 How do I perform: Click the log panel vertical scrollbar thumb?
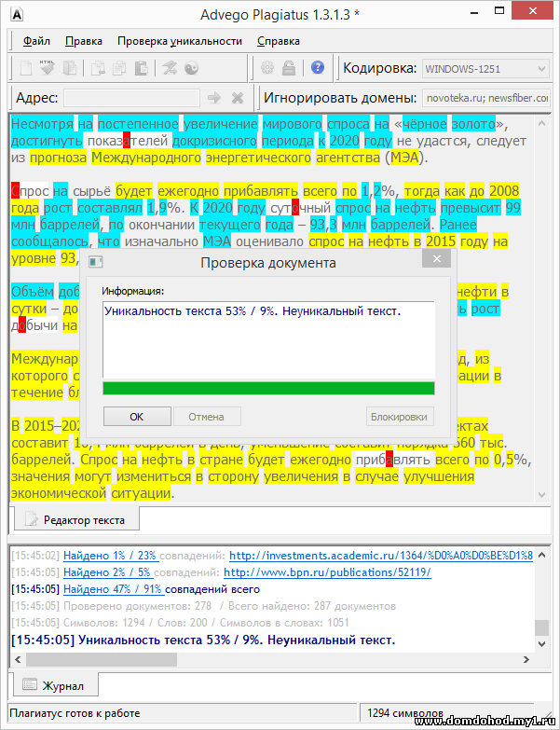(x=541, y=627)
